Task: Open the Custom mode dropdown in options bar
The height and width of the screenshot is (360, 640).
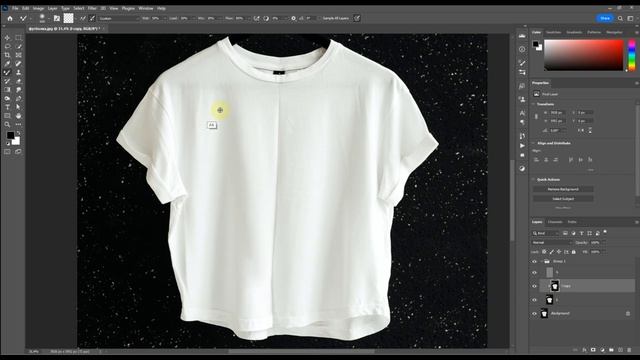Action: [x=119, y=18]
